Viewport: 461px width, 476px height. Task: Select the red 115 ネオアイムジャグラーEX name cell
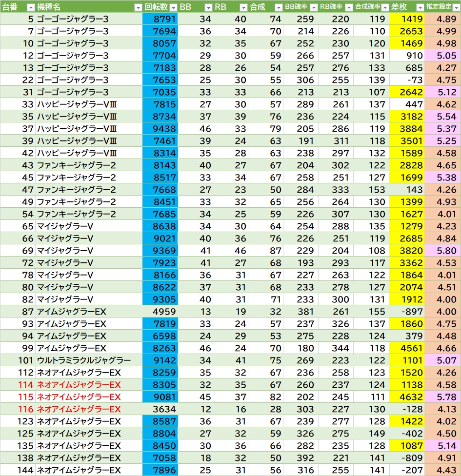(79, 397)
